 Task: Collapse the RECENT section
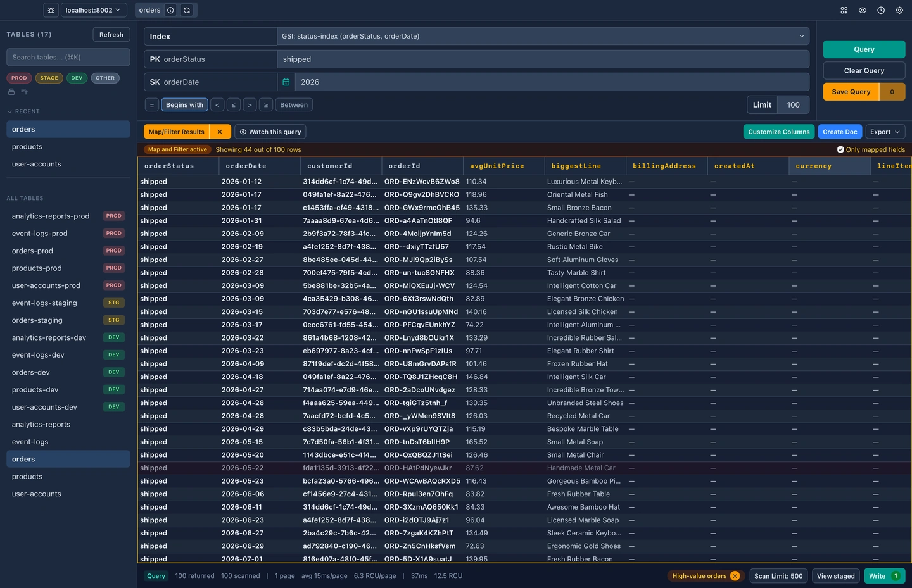[x=23, y=111]
